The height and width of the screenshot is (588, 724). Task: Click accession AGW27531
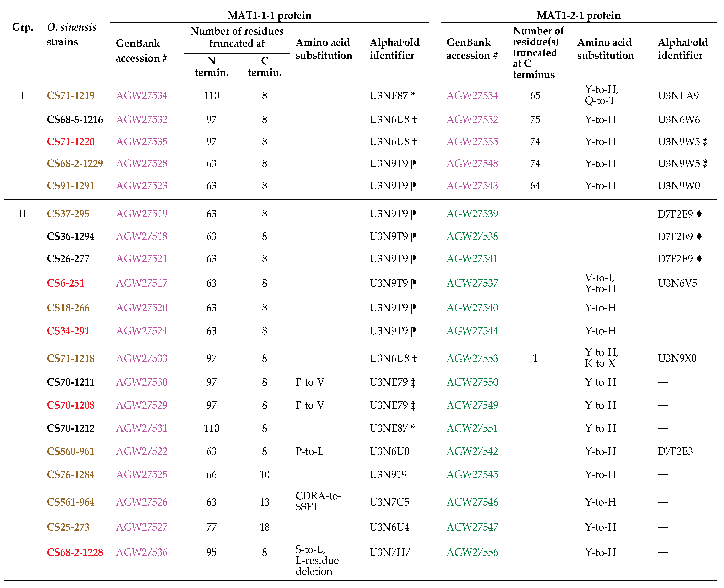click(x=141, y=428)
